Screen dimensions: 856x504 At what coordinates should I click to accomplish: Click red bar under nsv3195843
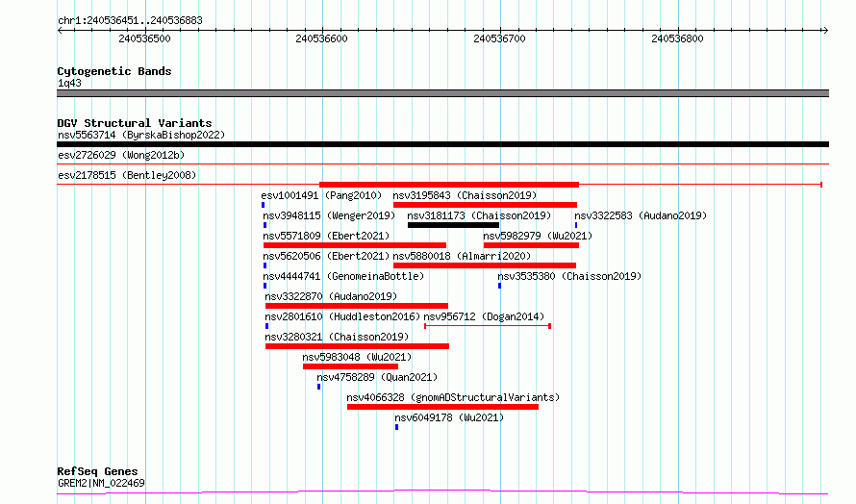(485, 205)
